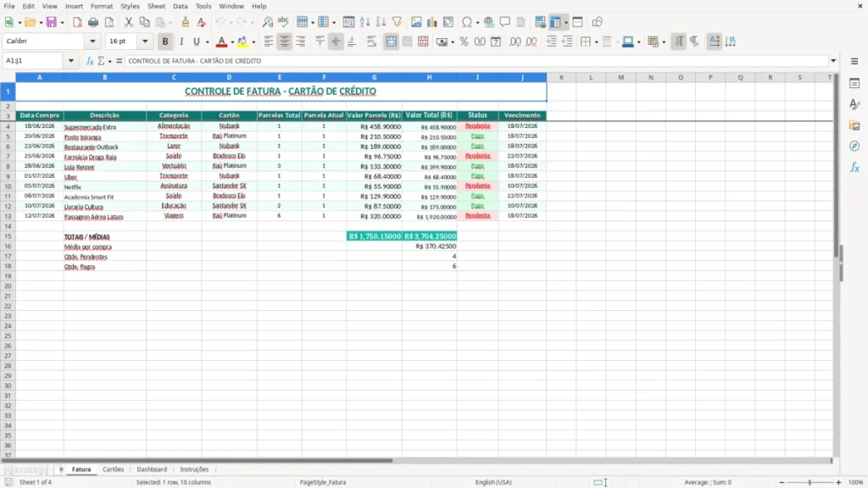Apply the red font color
Image resolution: width=868 pixels, height=488 pixels.
click(221, 42)
